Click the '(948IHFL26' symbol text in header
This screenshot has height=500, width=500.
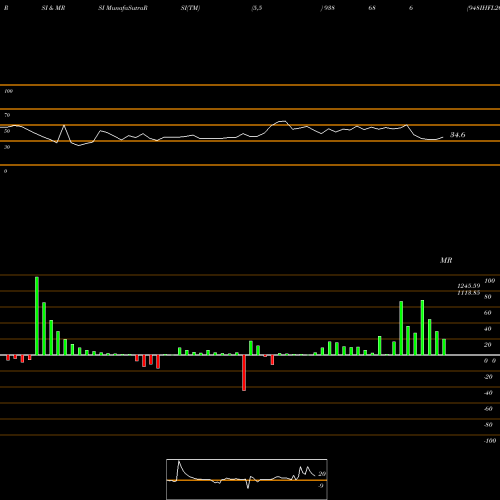click(x=483, y=8)
